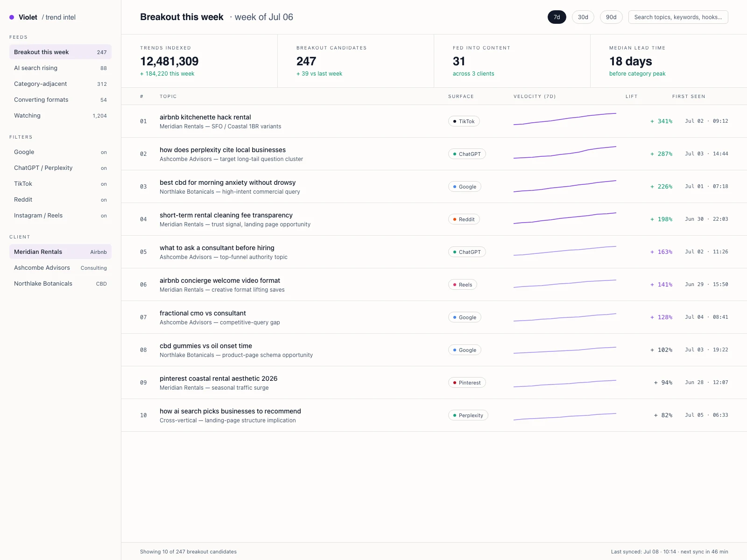Select the 7d time range
The image size is (747, 560).
point(557,17)
